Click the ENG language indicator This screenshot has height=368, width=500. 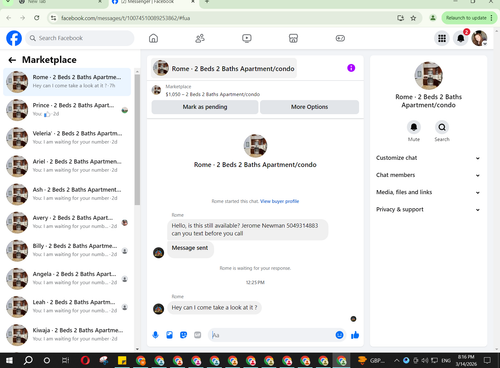pyautogui.click(x=446, y=360)
